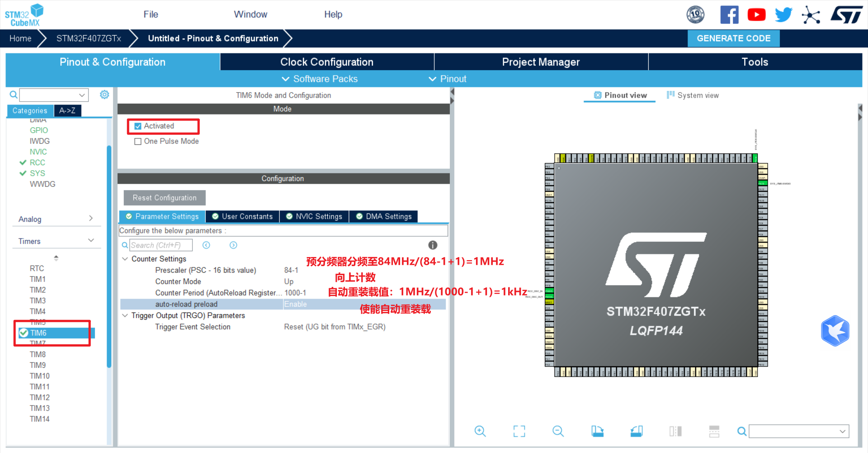The width and height of the screenshot is (868, 453).
Task: Click the peripheral search magnifier icon
Action: [14, 95]
